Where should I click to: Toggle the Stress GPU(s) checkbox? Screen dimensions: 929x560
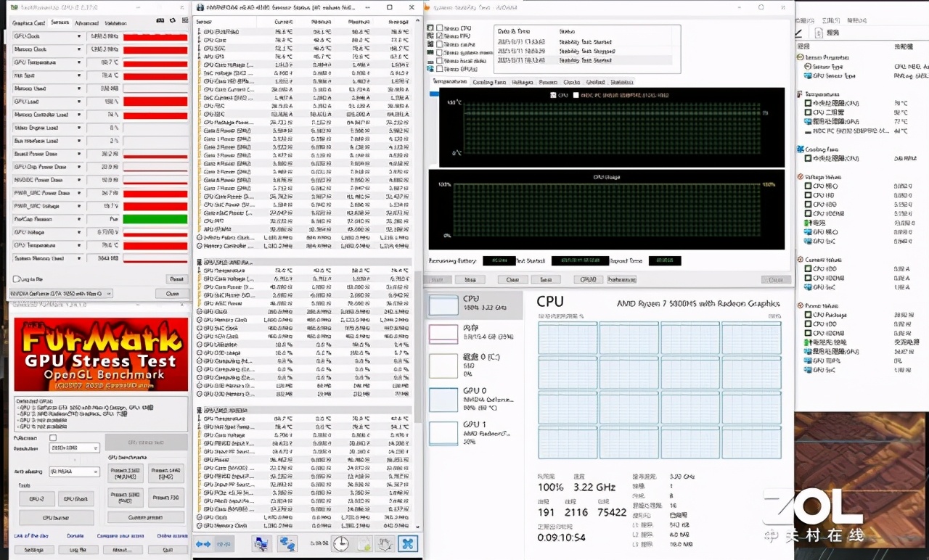click(x=440, y=70)
